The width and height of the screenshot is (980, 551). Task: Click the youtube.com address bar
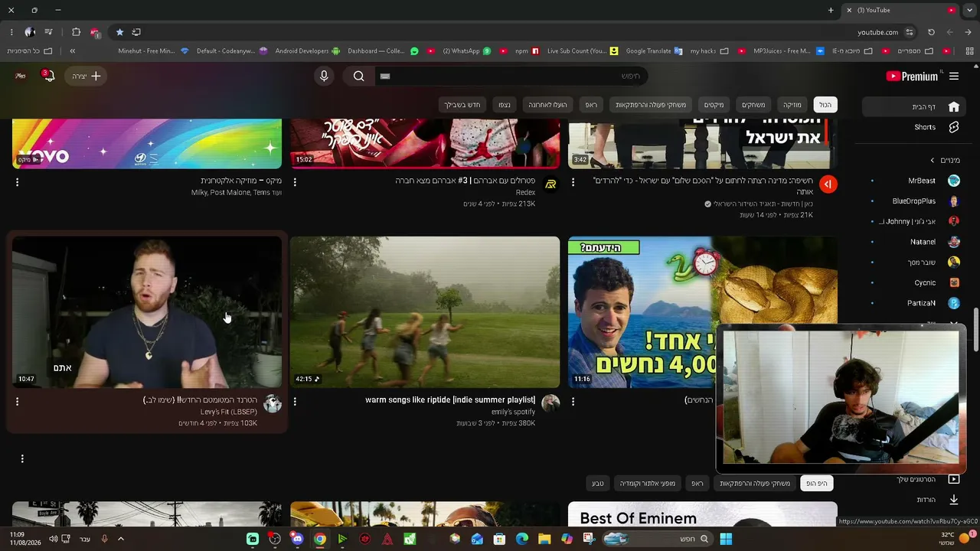tap(877, 32)
